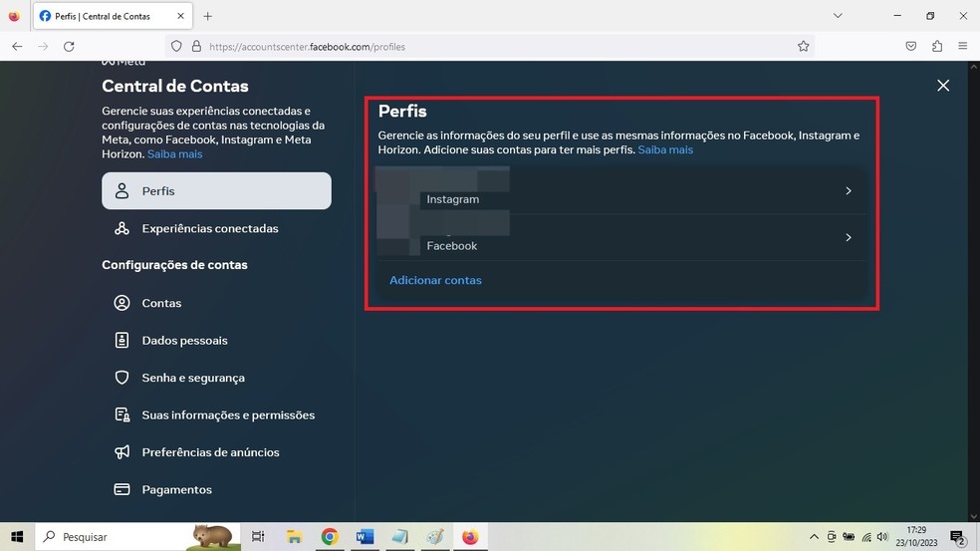This screenshot has width=980, height=551.
Task: Close the Central de Contas dialog
Action: click(943, 86)
